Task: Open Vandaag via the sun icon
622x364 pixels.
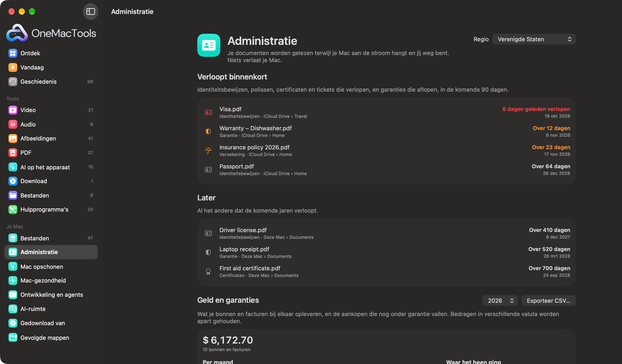Action: (13, 67)
